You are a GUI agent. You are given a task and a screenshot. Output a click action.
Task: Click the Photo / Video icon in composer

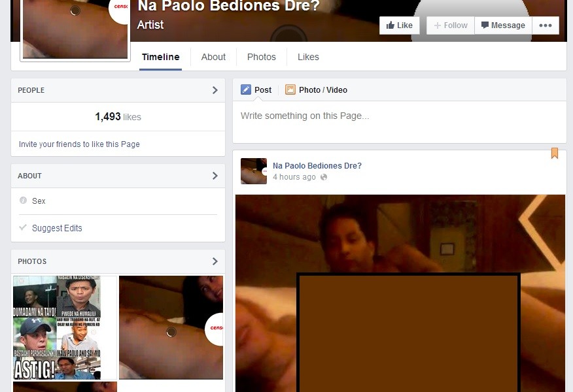(x=290, y=90)
